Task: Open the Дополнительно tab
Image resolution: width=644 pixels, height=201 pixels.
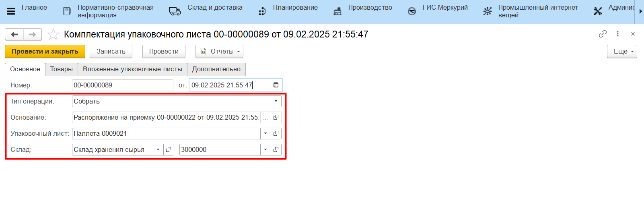Action: pyautogui.click(x=216, y=69)
